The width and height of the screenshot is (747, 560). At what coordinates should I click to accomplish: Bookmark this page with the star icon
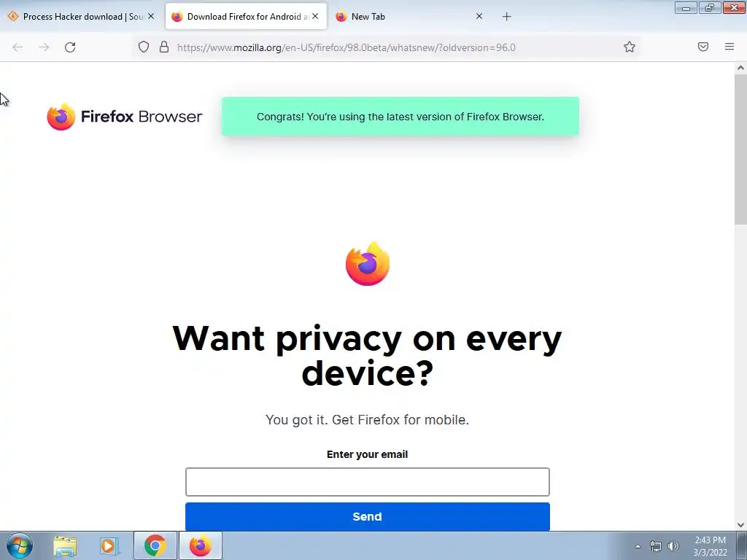(630, 47)
